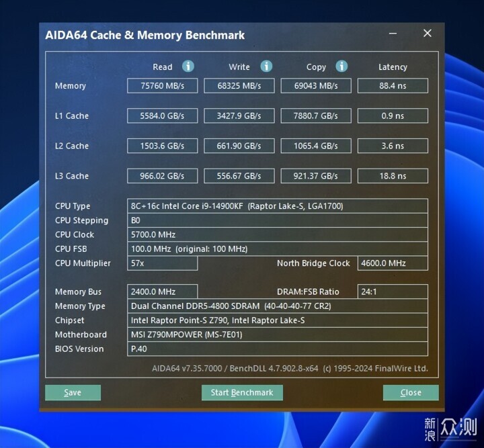Click the North Bridge Clock field 4600.0 MHz
This screenshot has width=484, height=448.
pyautogui.click(x=393, y=263)
